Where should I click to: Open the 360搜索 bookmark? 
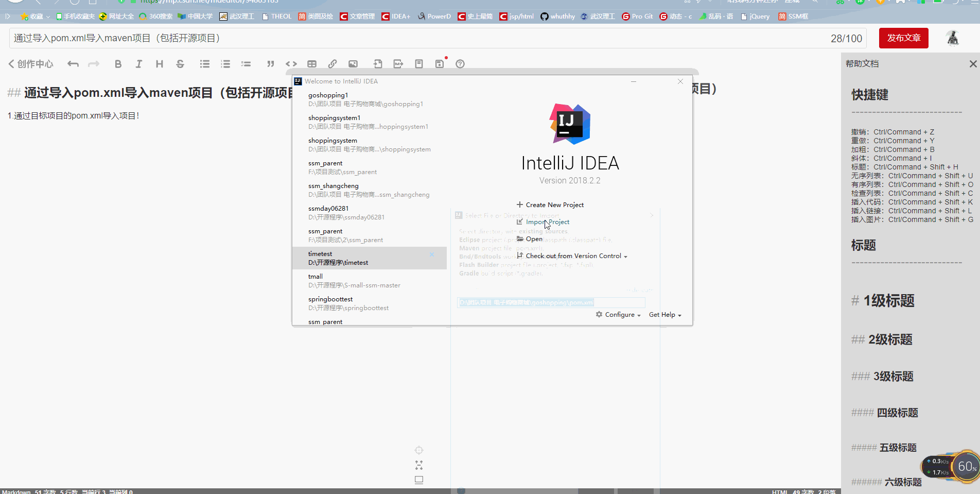click(x=155, y=16)
